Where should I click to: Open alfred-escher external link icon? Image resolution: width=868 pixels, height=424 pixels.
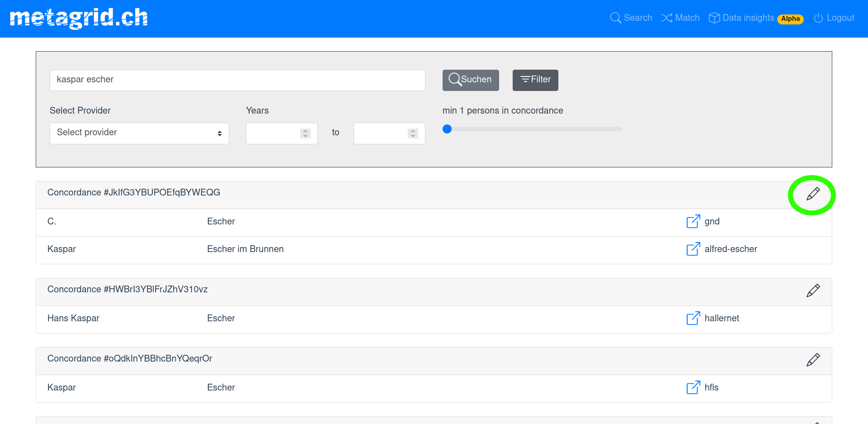693,249
